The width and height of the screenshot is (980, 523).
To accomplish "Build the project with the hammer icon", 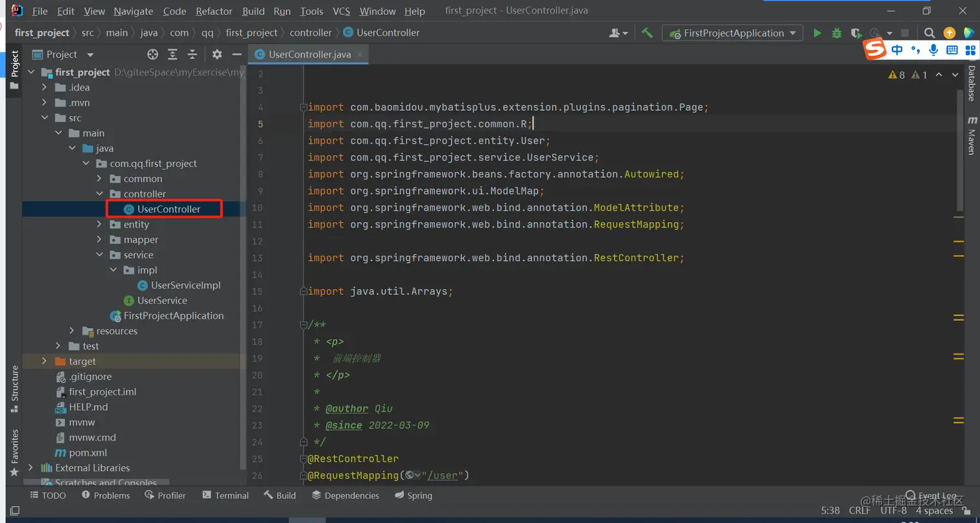I will (647, 33).
